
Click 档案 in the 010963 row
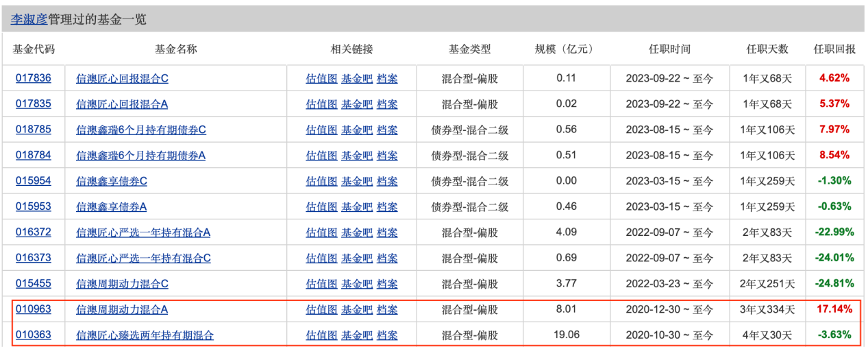point(387,310)
